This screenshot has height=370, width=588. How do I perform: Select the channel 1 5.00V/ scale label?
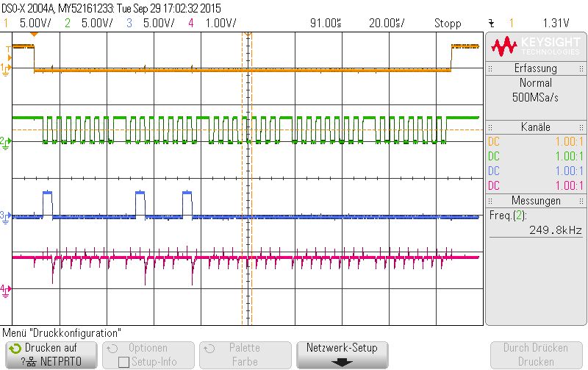click(35, 24)
